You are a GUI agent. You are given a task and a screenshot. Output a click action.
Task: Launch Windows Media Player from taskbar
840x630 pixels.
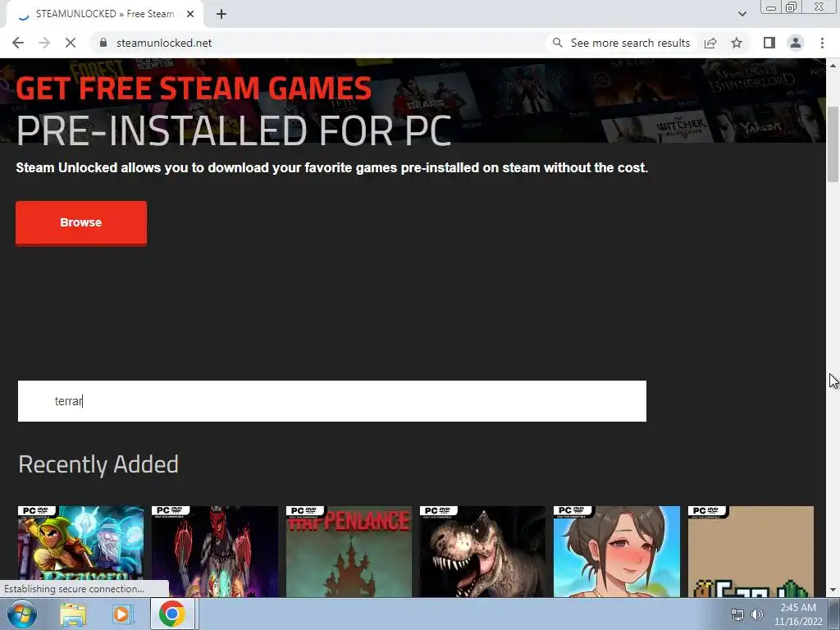point(121,614)
